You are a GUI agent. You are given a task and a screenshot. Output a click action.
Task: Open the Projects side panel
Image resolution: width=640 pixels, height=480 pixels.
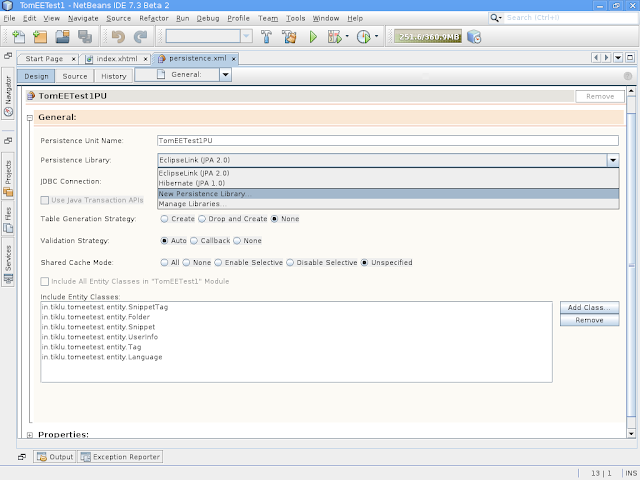coord(8,176)
